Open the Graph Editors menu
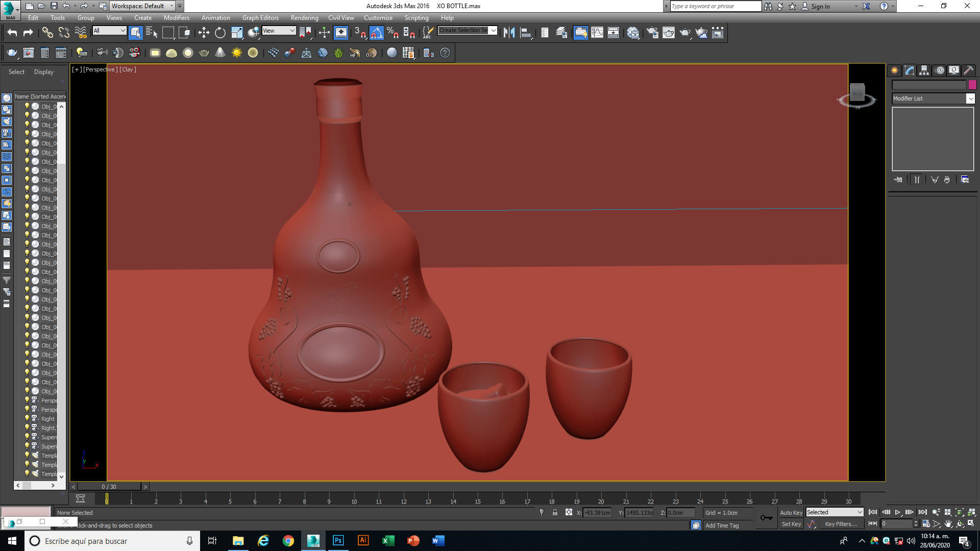The width and height of the screenshot is (980, 551). (260, 17)
